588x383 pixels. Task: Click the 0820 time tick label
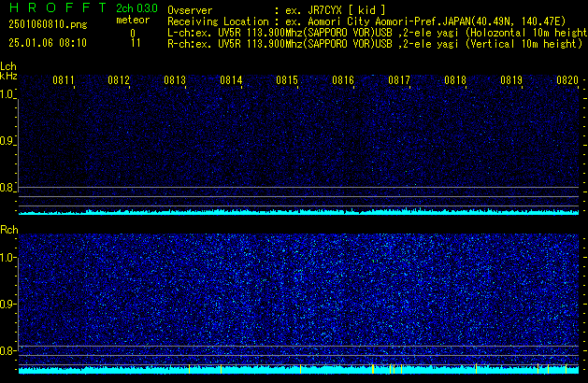[x=567, y=80]
